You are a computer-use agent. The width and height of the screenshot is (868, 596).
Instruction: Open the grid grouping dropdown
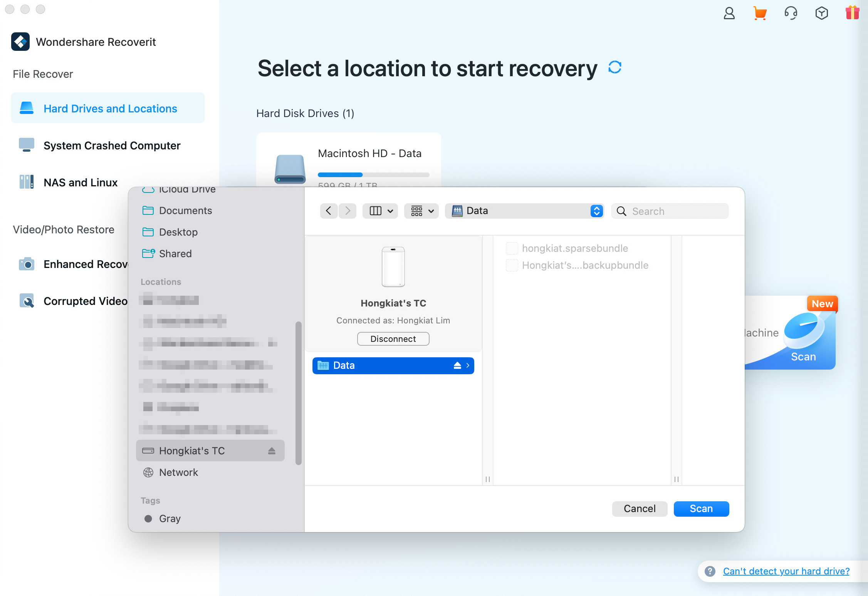pyautogui.click(x=421, y=211)
